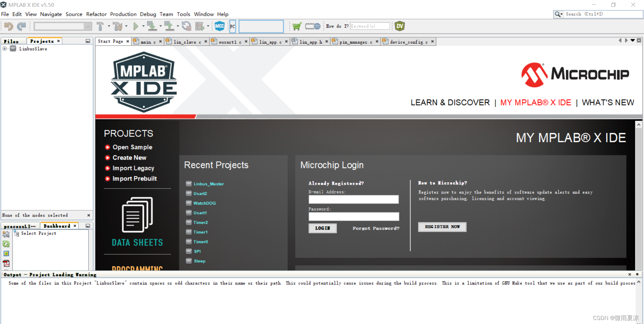Open the Navigate menu
The width and height of the screenshot is (644, 324).
[x=51, y=14]
